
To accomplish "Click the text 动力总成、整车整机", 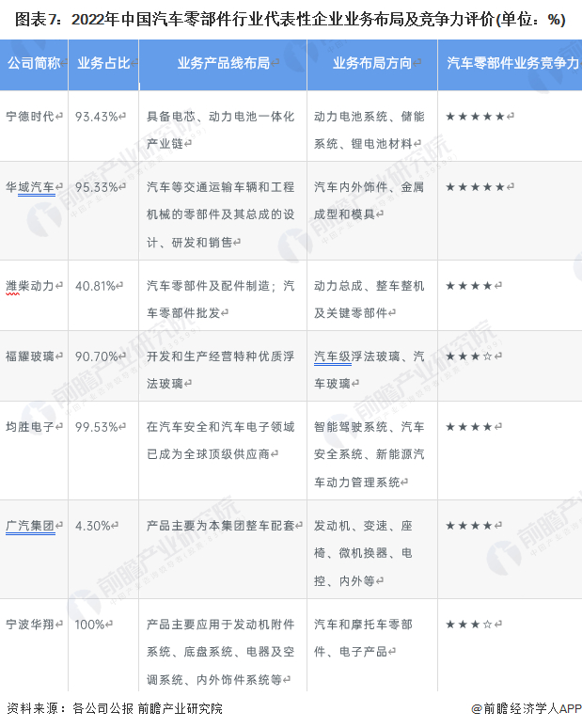I will coord(370,286).
